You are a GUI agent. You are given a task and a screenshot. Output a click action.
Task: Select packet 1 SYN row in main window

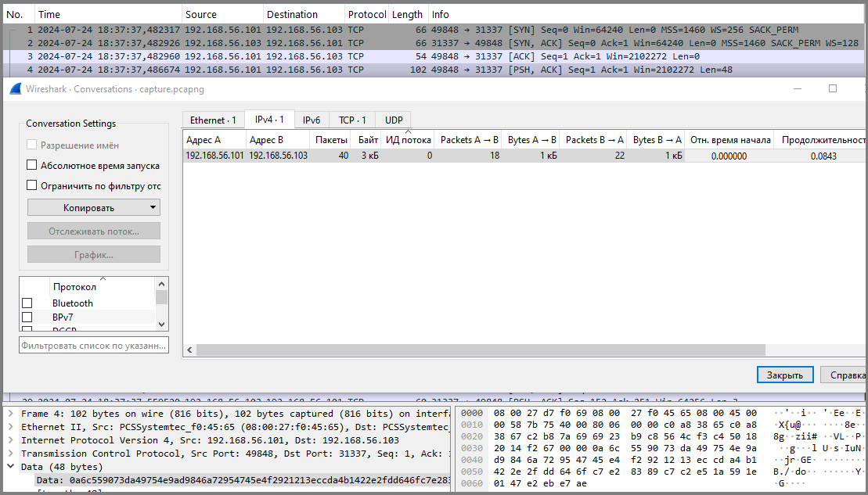click(434, 30)
